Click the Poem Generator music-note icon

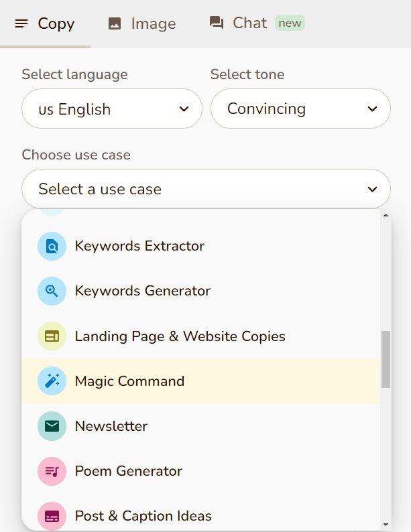point(52,471)
